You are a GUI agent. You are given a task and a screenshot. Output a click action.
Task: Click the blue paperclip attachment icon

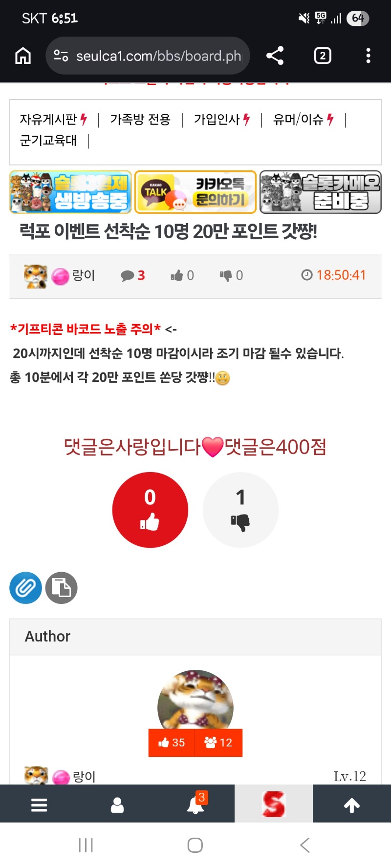(x=25, y=588)
